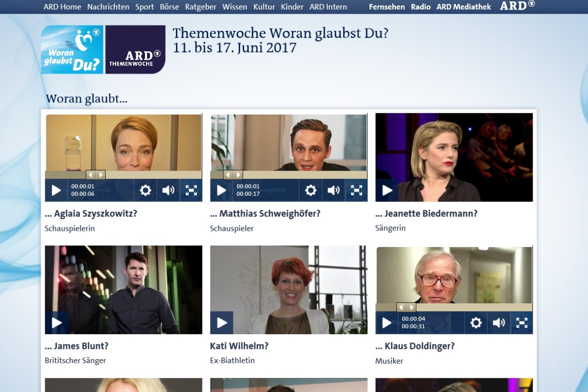Go to Fernsehen link

(x=387, y=7)
